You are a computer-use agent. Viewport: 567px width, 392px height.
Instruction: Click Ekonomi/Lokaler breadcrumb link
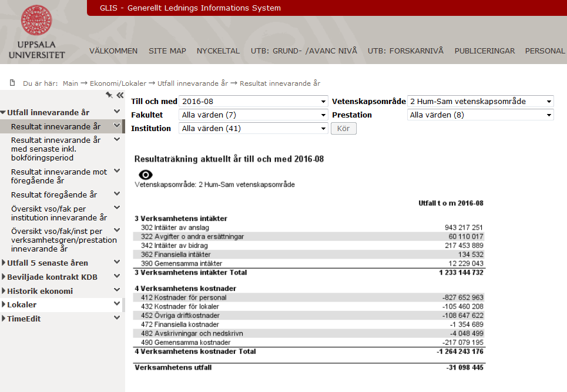(x=118, y=83)
